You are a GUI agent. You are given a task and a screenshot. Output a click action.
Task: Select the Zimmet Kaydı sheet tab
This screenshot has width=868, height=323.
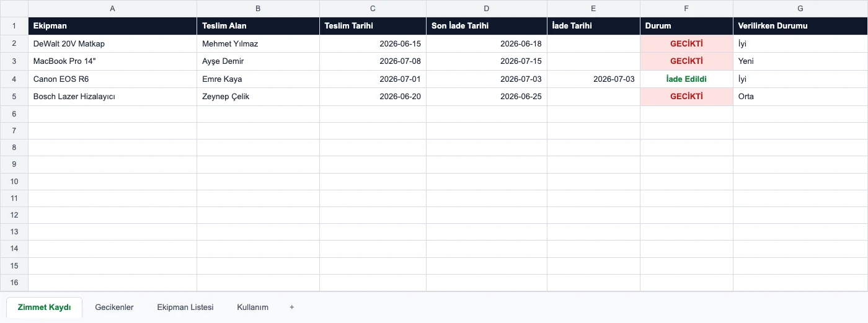[x=45, y=307]
